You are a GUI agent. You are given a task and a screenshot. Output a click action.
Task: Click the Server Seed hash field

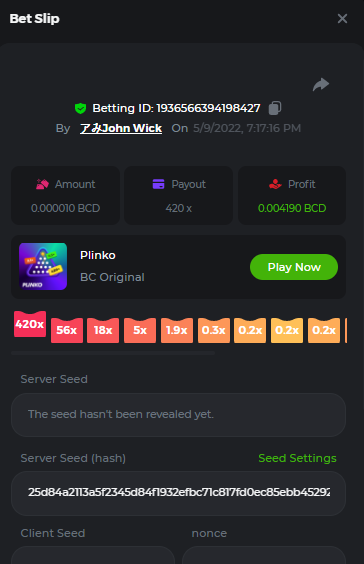(178, 493)
